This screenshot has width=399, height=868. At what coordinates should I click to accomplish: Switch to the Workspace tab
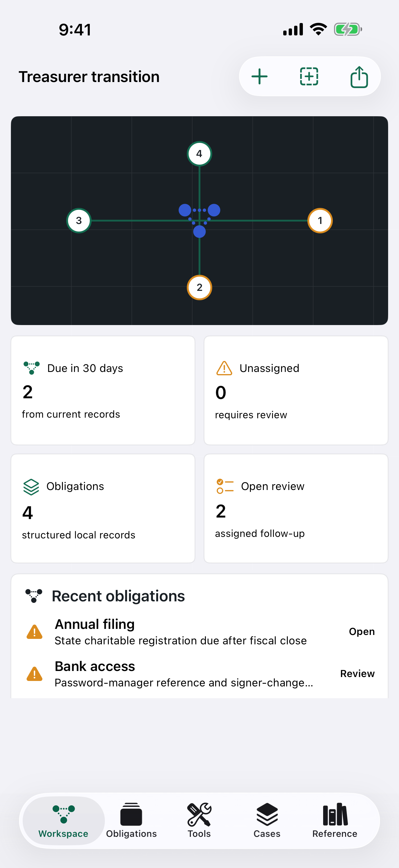63,820
